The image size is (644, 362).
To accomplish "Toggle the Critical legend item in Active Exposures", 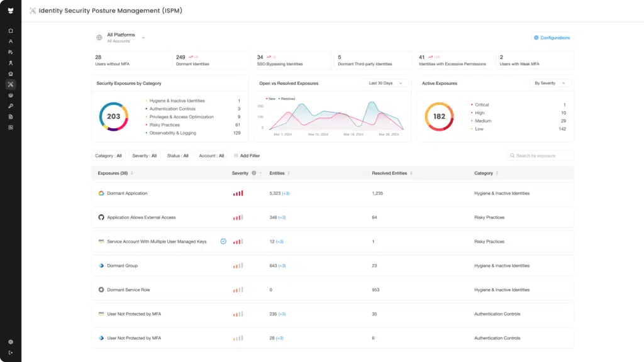I will (x=482, y=105).
